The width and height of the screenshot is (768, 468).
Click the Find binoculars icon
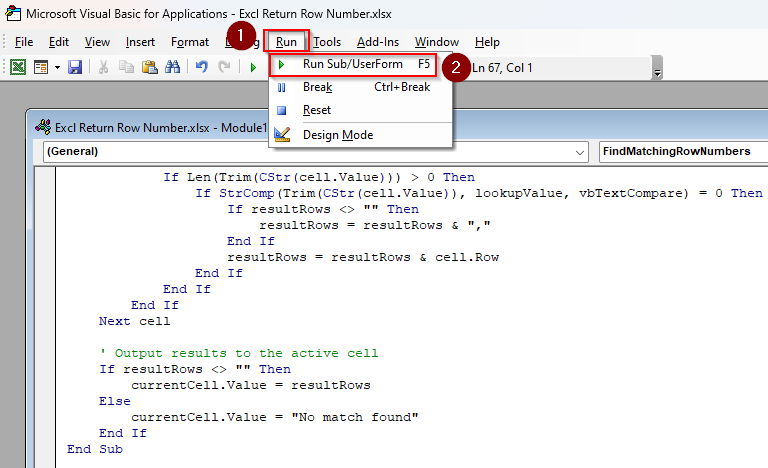coord(172,67)
